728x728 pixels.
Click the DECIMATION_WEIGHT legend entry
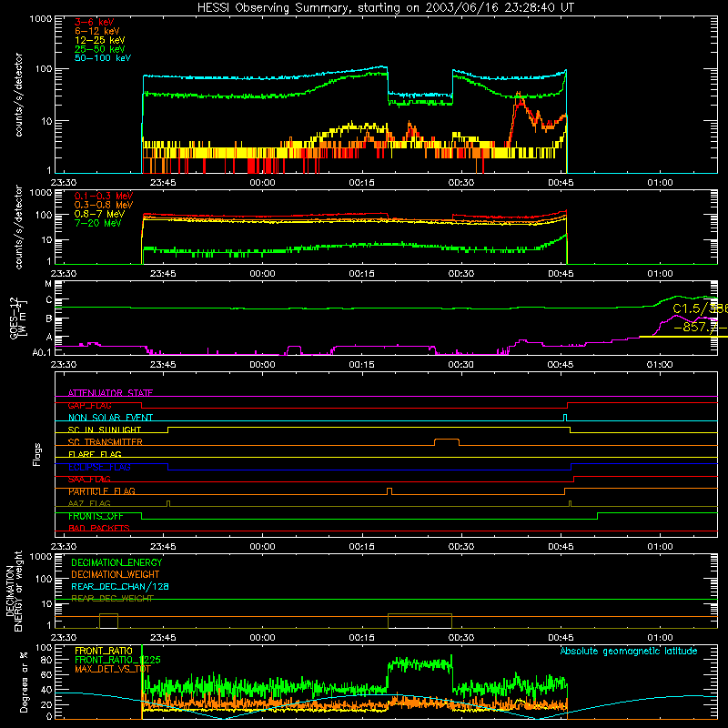116,574
